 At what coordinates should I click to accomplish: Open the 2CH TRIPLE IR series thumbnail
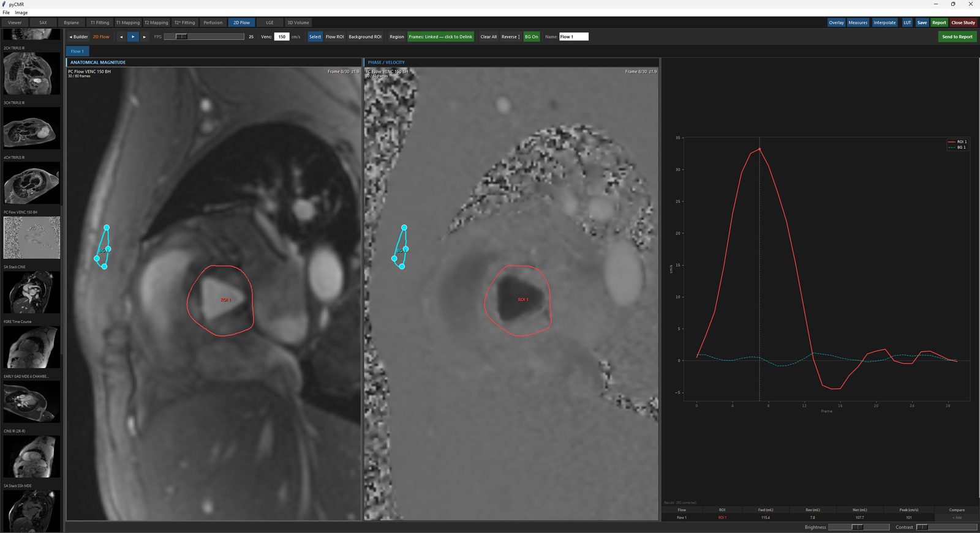coord(32,73)
